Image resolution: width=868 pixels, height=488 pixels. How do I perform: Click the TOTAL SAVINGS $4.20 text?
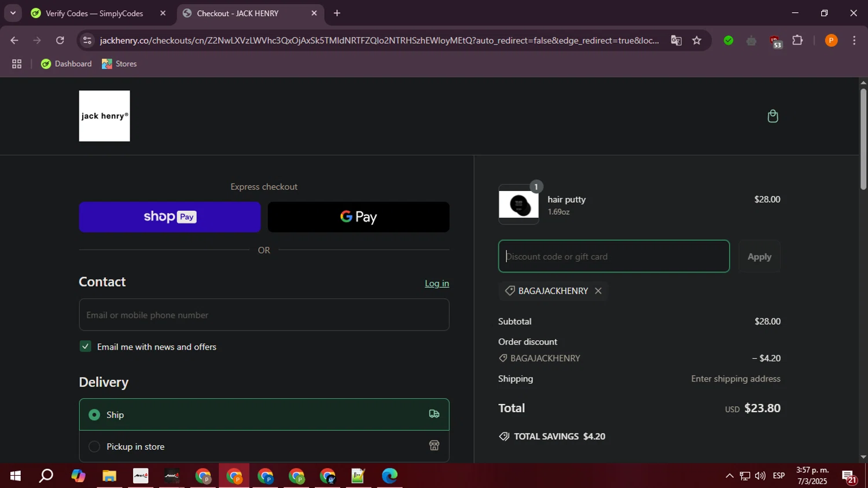click(x=560, y=436)
